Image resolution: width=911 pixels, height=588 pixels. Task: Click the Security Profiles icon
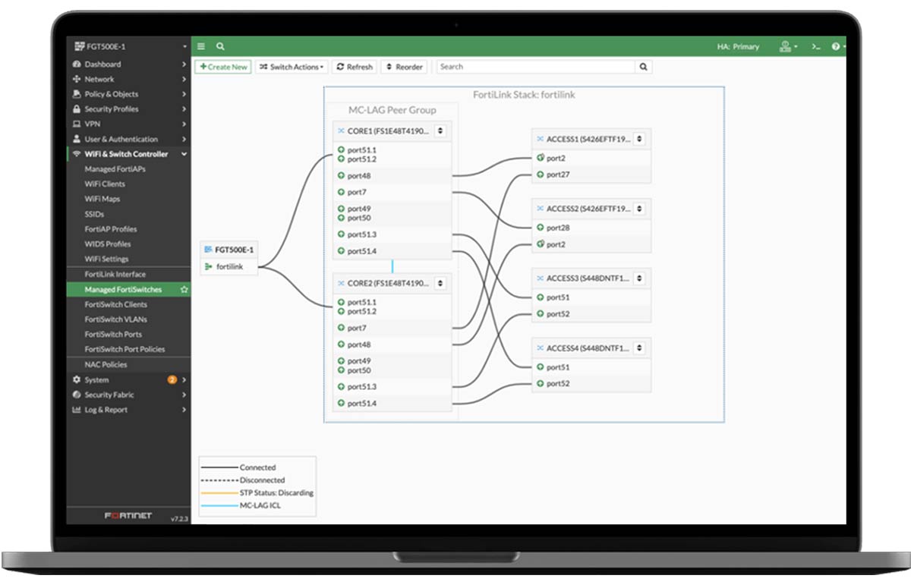tap(77, 109)
